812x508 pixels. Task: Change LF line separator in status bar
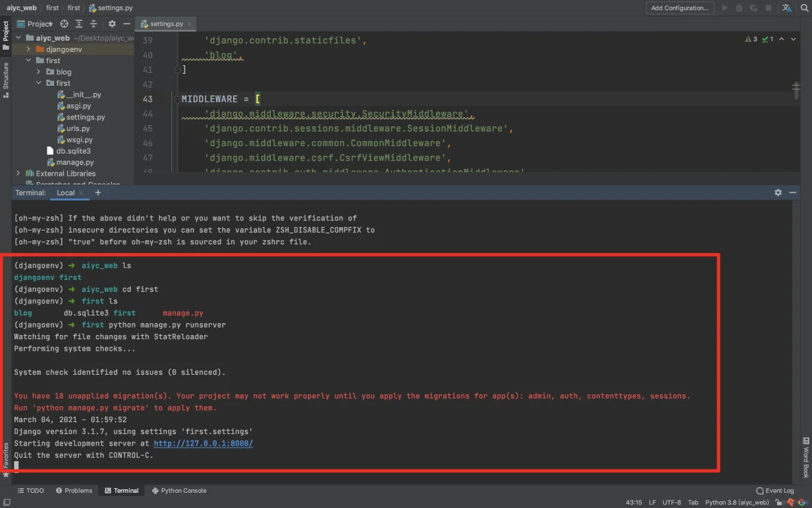coord(652,503)
